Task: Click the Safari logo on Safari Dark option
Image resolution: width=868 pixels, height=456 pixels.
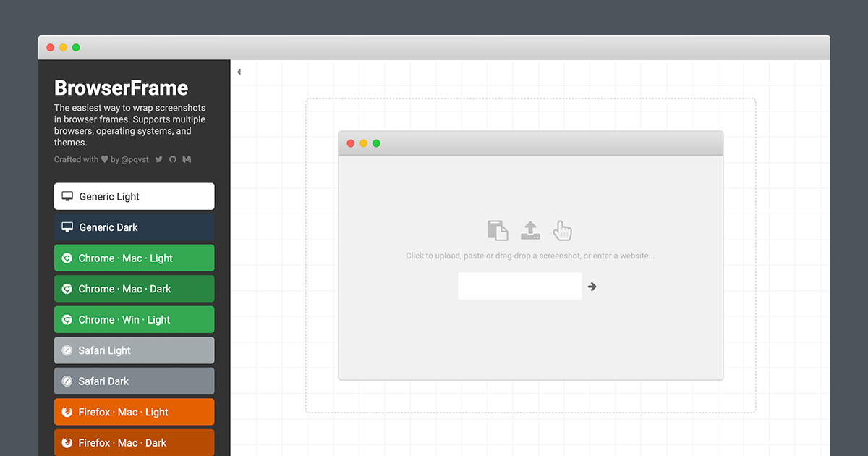Action: pos(67,381)
